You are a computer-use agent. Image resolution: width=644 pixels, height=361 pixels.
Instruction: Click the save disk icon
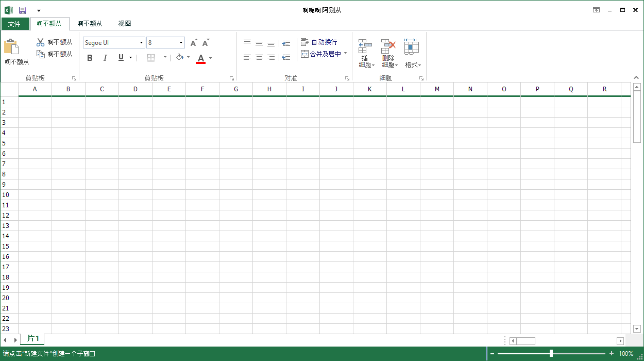point(22,9)
